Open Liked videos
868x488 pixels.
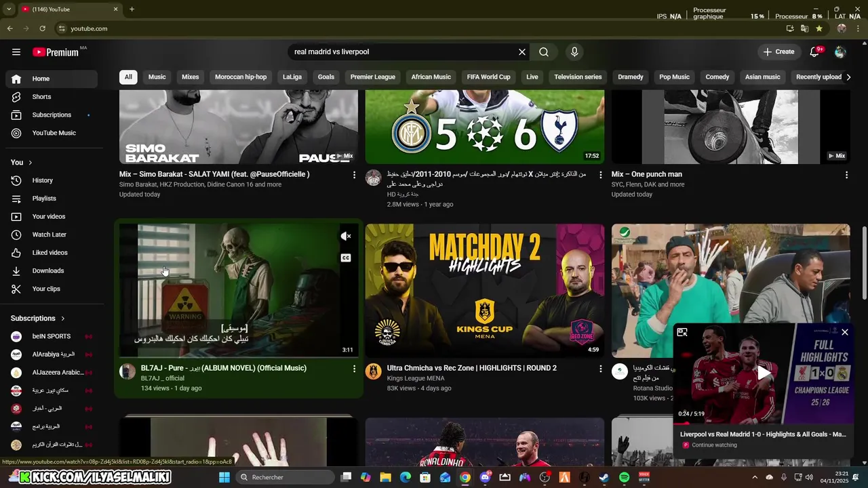coord(52,253)
